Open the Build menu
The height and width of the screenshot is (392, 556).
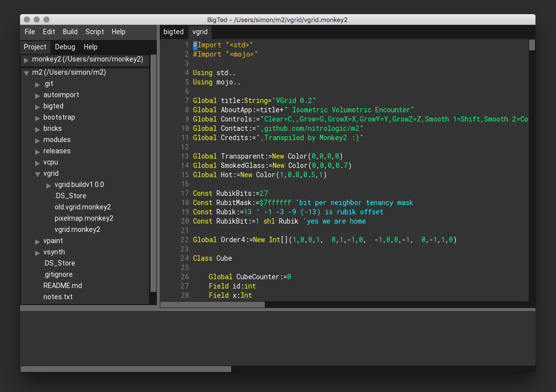click(x=70, y=32)
